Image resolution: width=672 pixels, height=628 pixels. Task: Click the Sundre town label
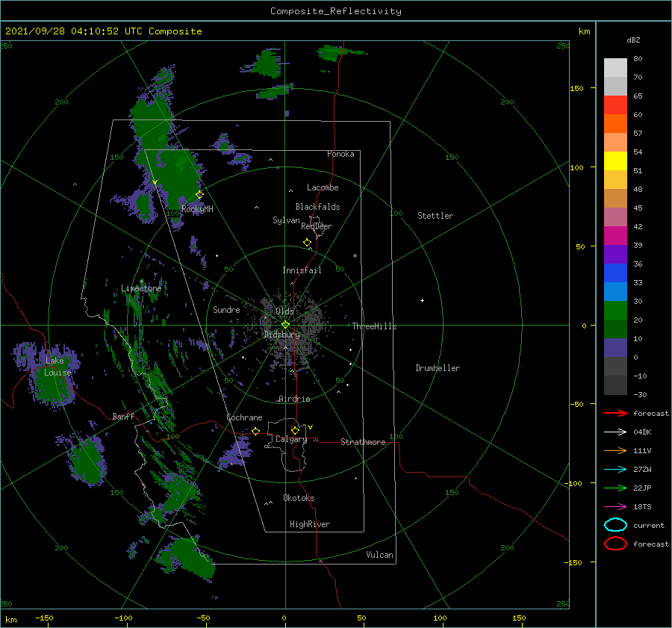point(226,309)
